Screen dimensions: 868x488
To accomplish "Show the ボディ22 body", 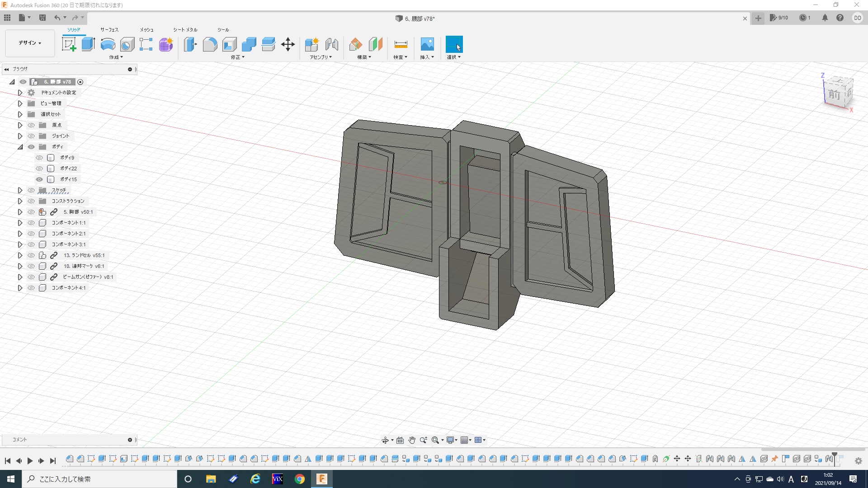I will pos(39,169).
